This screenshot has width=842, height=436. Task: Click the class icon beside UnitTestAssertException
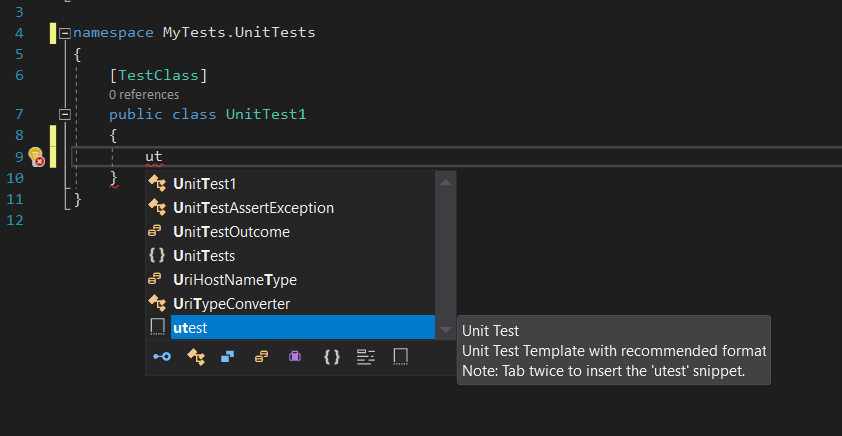coord(157,207)
